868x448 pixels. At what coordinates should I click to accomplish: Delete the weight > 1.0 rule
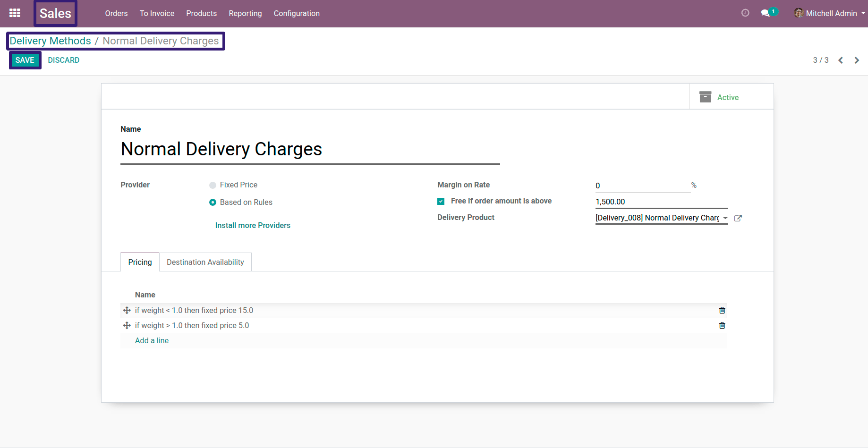click(722, 325)
